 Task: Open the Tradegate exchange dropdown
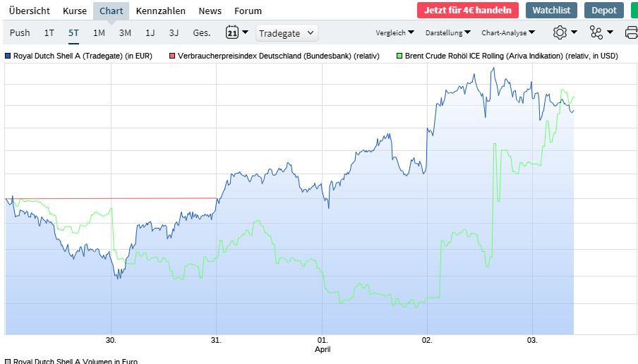click(287, 32)
